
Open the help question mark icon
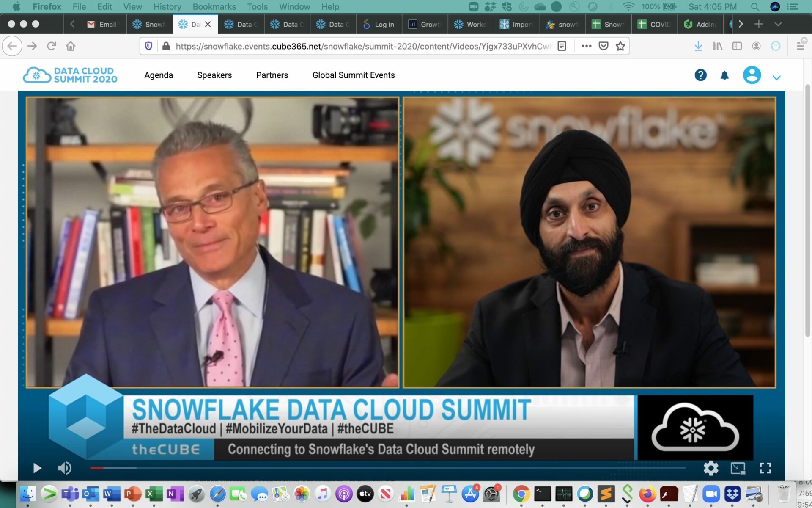pos(700,75)
